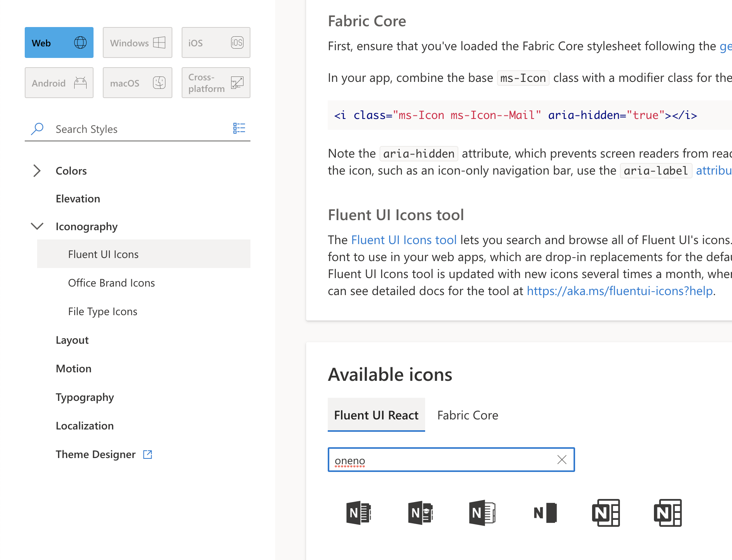Viewport: 732px width, 560px height.
Task: Go to the Motion page
Action: click(74, 368)
